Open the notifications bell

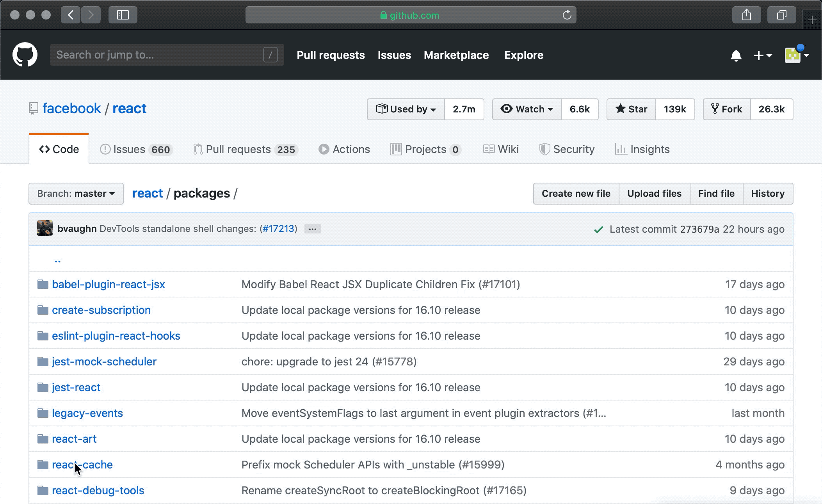(736, 55)
